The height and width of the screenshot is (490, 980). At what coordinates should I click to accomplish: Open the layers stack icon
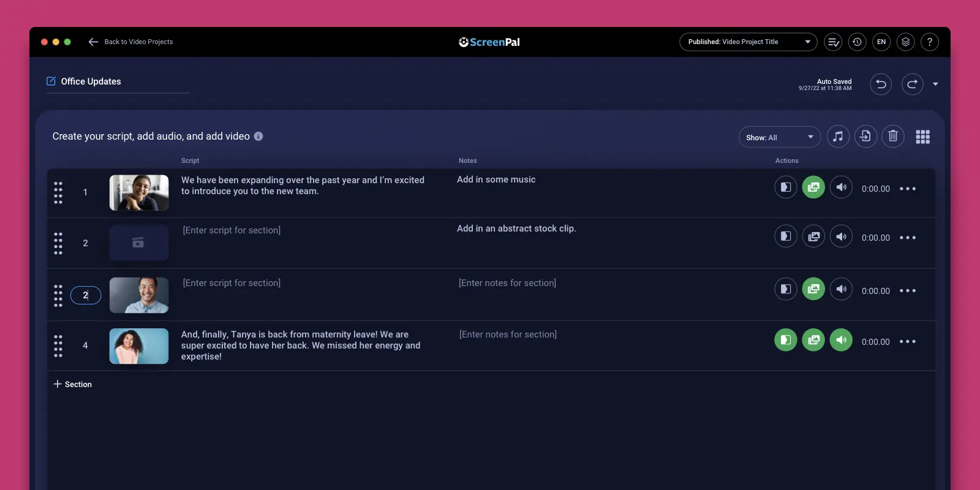click(x=905, y=42)
